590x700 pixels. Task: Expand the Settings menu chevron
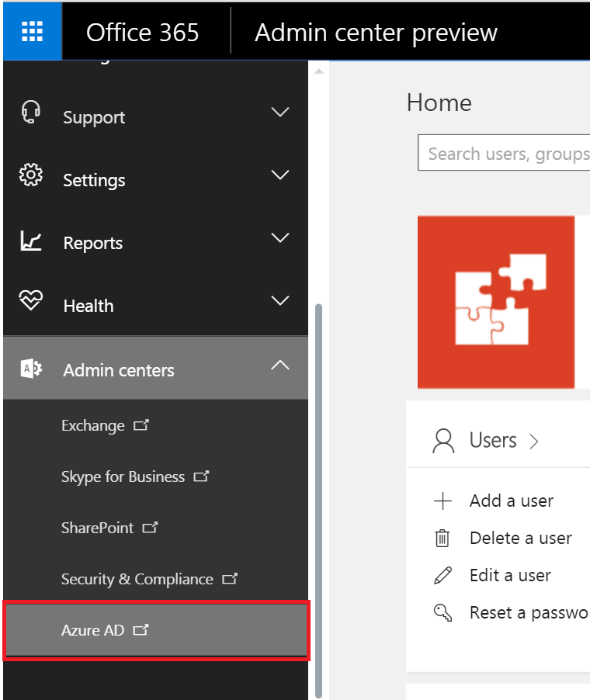[280, 175]
